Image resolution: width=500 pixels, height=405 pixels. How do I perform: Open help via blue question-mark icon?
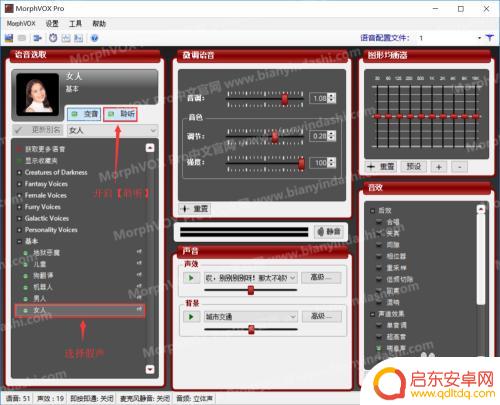94,38
